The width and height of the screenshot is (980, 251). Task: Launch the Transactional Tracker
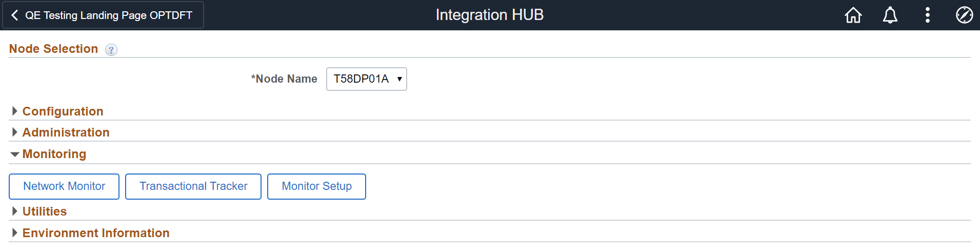[193, 186]
